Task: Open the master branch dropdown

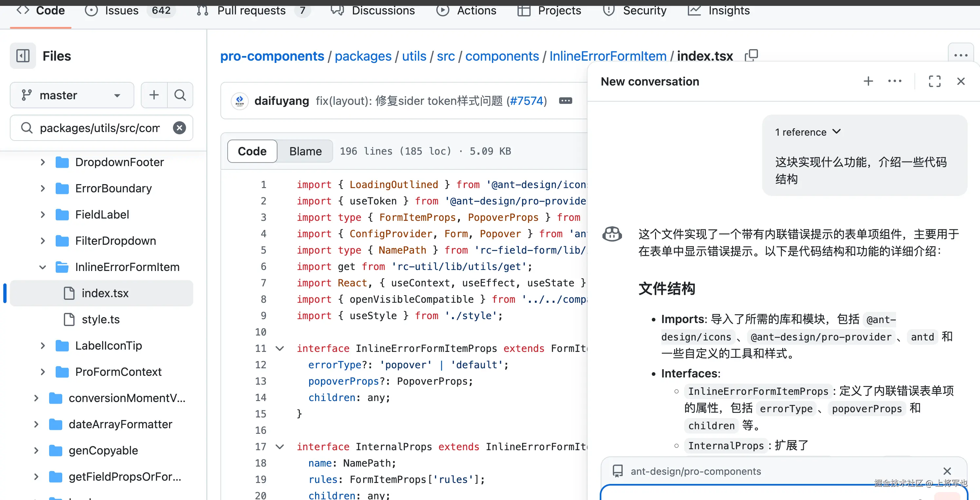Action: 72,95
